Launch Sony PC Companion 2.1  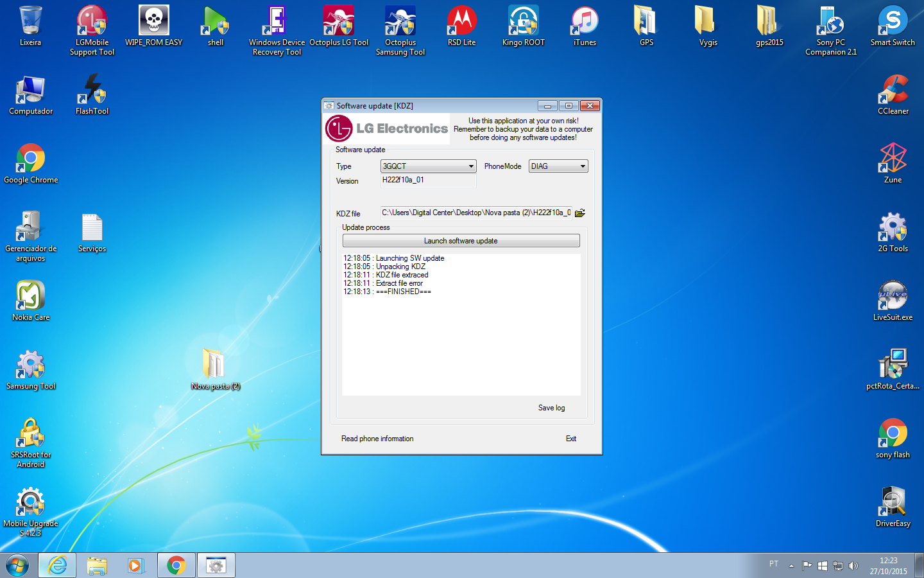(831, 30)
